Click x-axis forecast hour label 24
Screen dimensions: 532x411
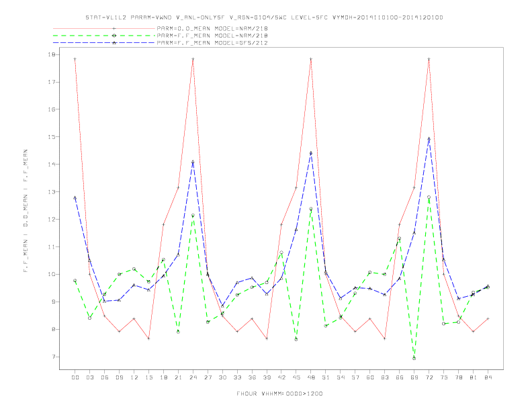tap(193, 377)
